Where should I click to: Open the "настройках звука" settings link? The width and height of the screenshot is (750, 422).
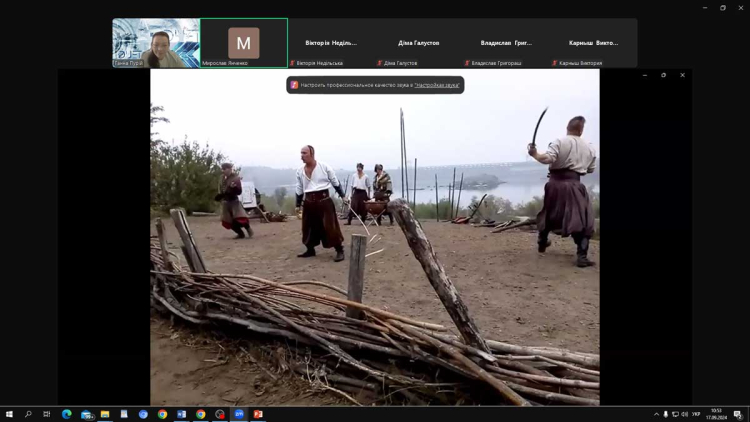[x=437, y=85]
